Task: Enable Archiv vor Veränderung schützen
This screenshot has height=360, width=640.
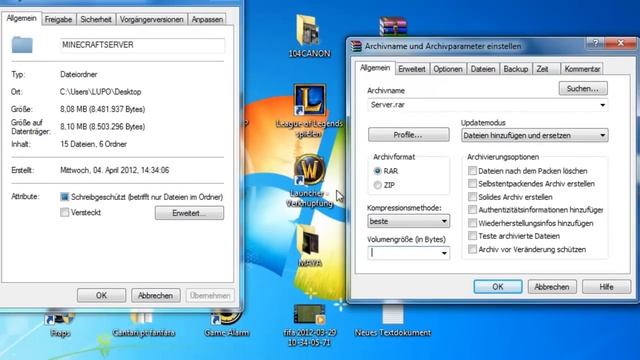Action: tap(472, 249)
